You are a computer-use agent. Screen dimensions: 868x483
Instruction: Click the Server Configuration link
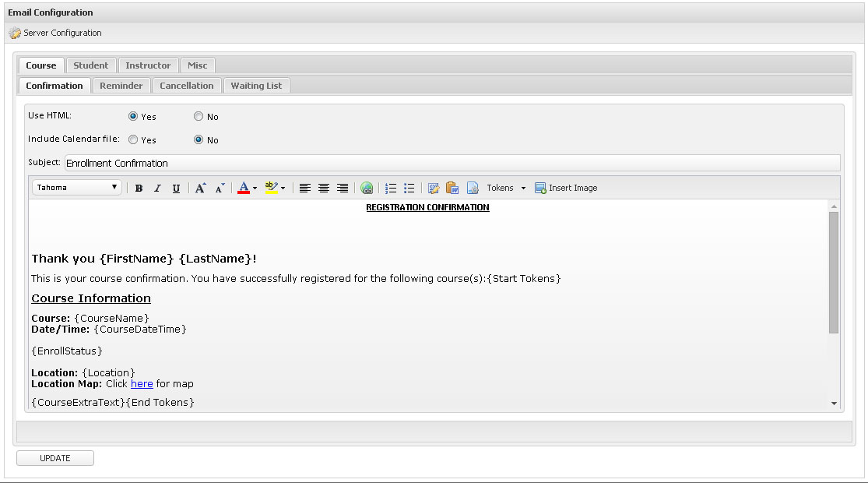tap(62, 33)
